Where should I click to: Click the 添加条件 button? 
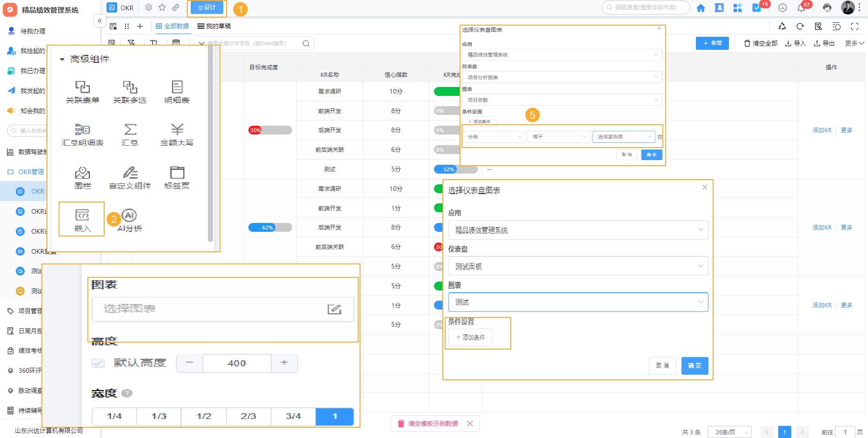[x=470, y=337]
